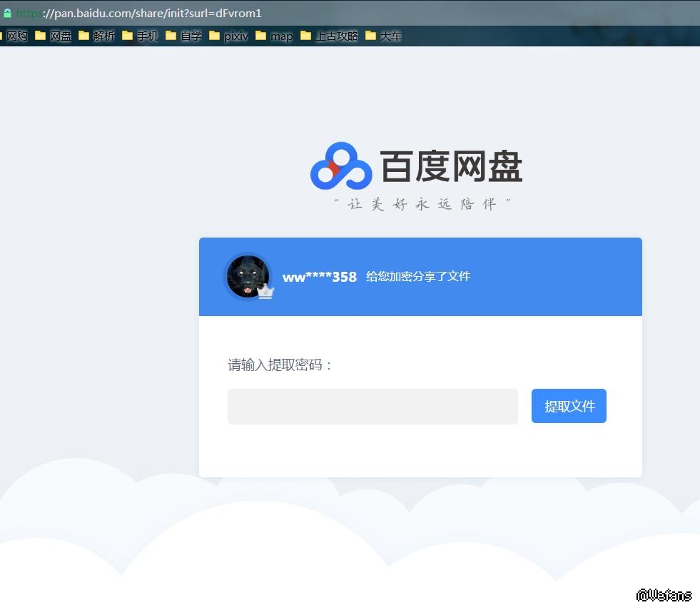Click the slogan 让美好永远陪伴
Image resolution: width=700 pixels, height=610 pixels.
click(x=422, y=204)
